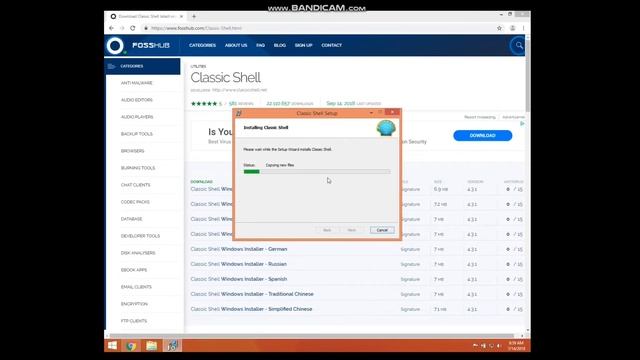Click the Report misleading link
This screenshot has width=640, height=360.
point(480,117)
